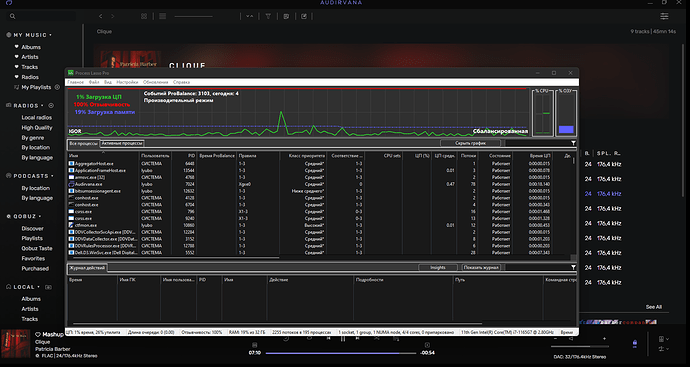This screenshot has height=367, width=690.
Task: Switch to the Все процессы tab
Action: pyautogui.click(x=83, y=143)
